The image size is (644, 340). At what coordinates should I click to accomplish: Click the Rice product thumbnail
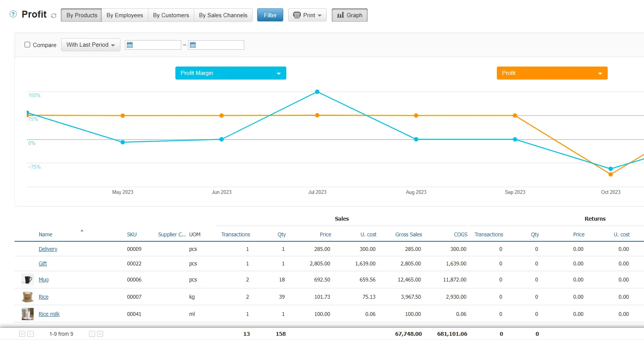click(28, 297)
